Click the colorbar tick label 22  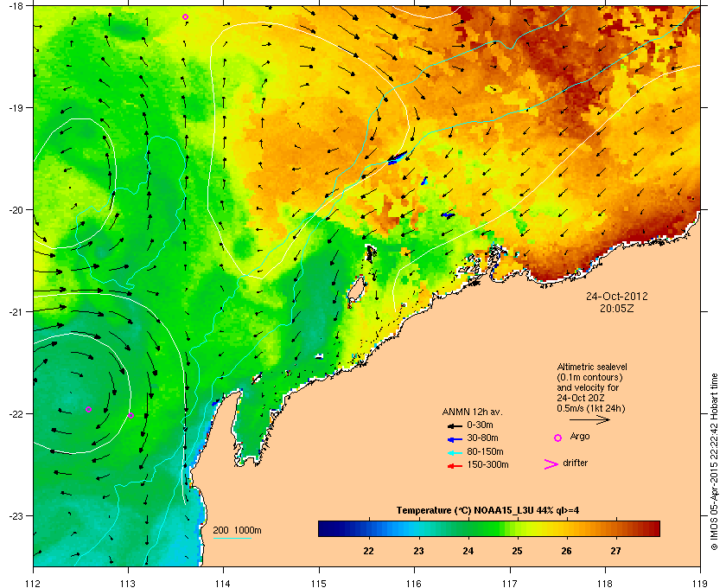pyautogui.click(x=368, y=551)
